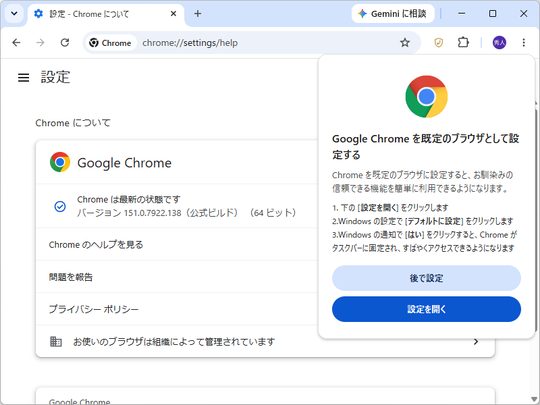Screen dimensions: 540x405
Task: Click the shield extension icon
Action: (x=438, y=43)
